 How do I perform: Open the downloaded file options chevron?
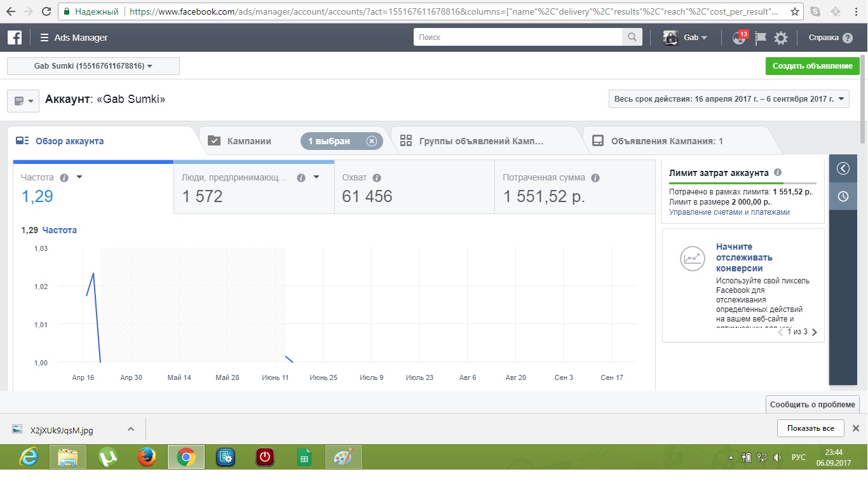click(x=131, y=430)
